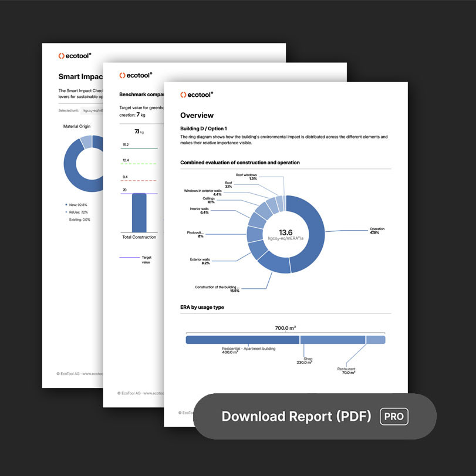This screenshot has height=476, width=476.
Task: Click the ecotool logo on the Smart Impact page
Action: pyautogui.click(x=75, y=56)
